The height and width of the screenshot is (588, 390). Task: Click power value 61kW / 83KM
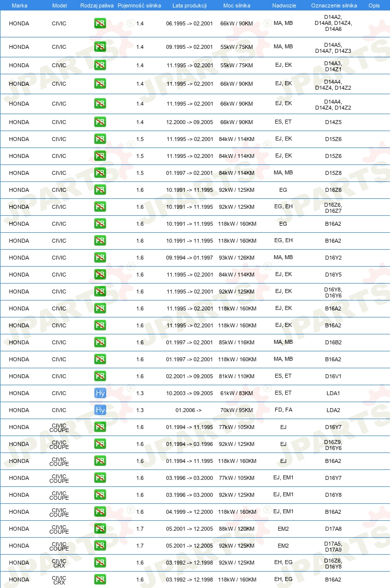click(236, 393)
